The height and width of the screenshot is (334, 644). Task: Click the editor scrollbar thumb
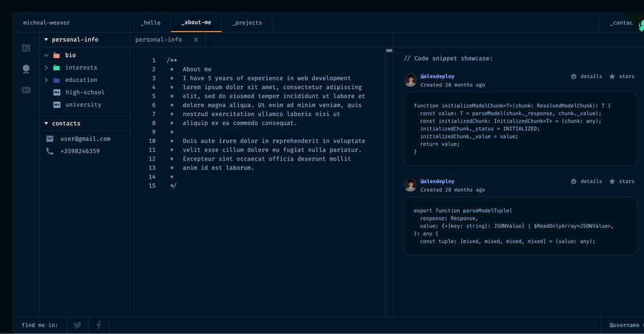pyautogui.click(x=389, y=50)
